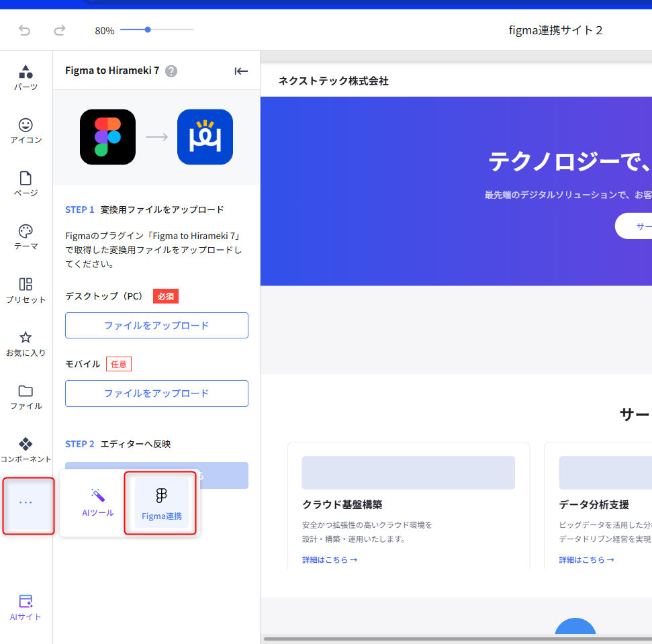Screen dimensions: 652x644
Task: Click the horizontal canvas scrollbar
Action: pos(457,639)
